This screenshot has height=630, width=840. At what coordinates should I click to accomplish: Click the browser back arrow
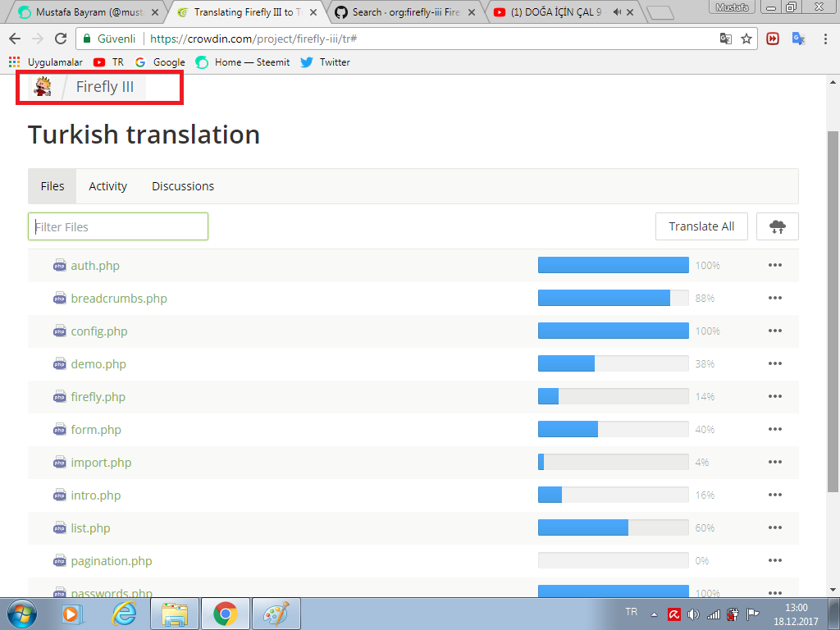(x=15, y=39)
